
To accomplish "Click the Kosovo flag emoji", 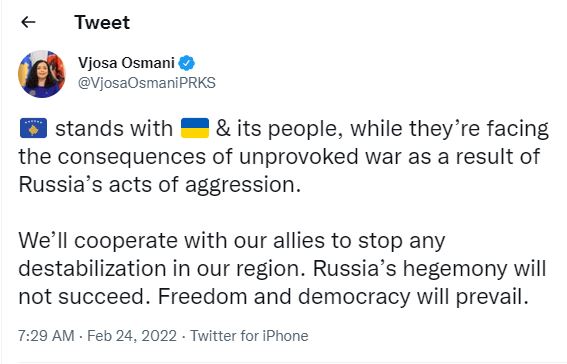I will pos(33,128).
